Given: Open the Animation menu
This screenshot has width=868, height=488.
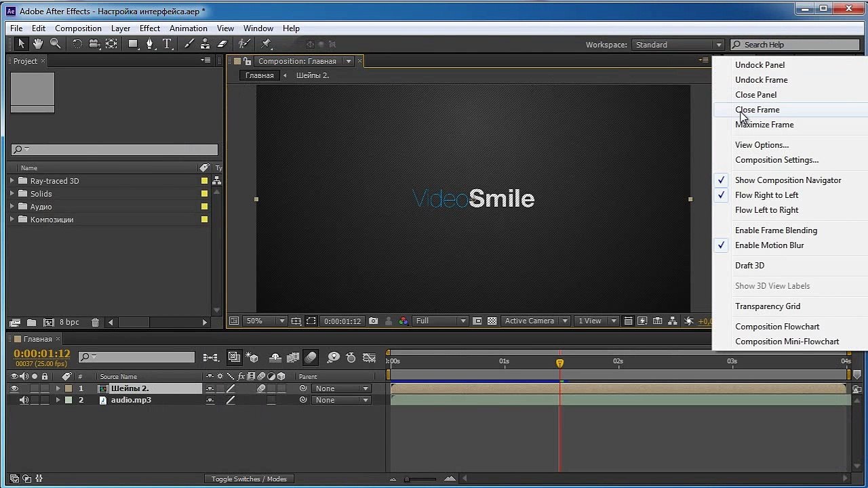Looking at the screenshot, I should tap(189, 28).
